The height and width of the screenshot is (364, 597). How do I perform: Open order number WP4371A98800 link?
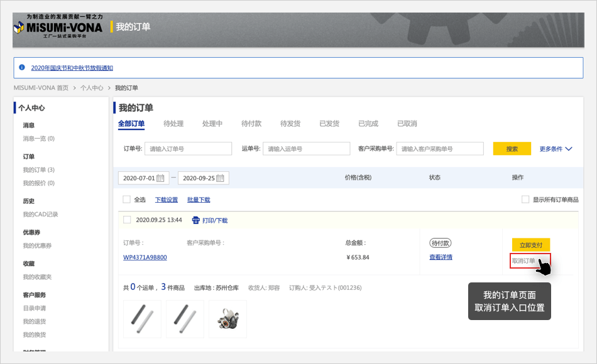[145, 257]
